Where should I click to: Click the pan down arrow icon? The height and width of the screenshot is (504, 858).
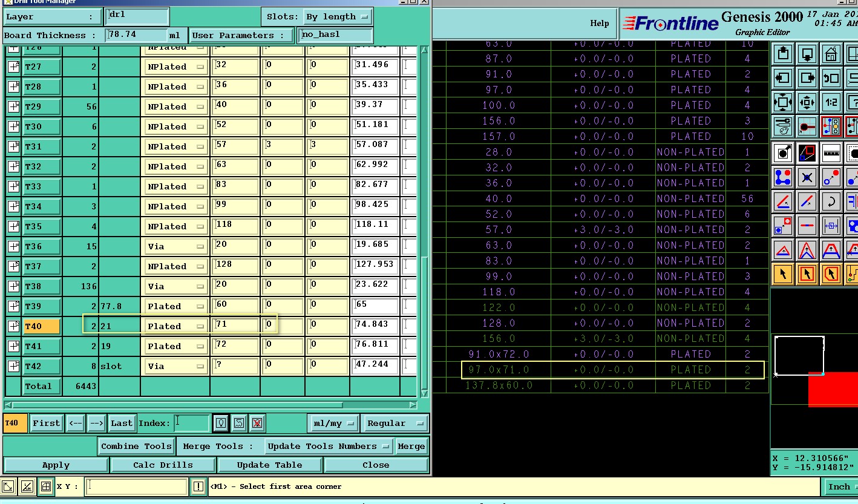tap(807, 53)
